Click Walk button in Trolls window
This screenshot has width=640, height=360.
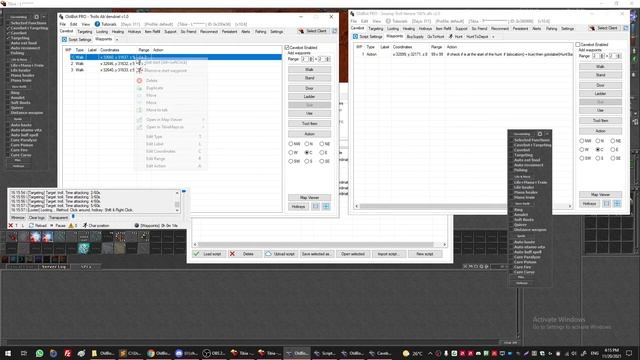pyautogui.click(x=309, y=70)
